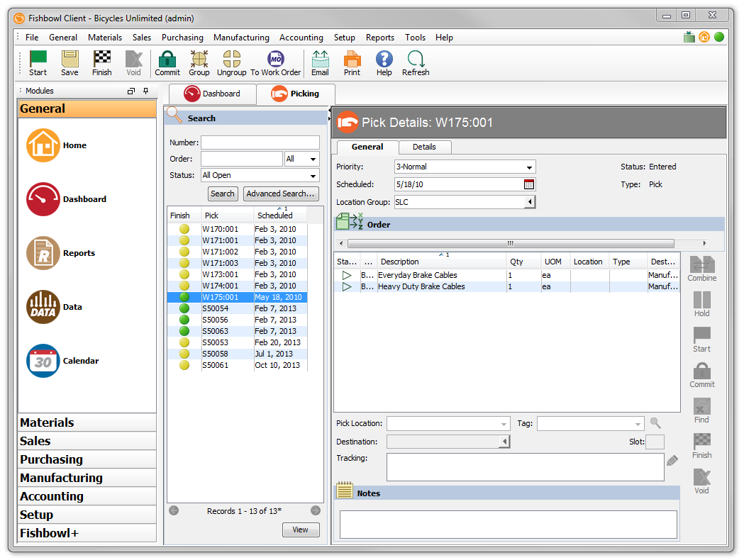Click the Search button
Image resolution: width=744 pixels, height=560 pixels.
click(223, 194)
